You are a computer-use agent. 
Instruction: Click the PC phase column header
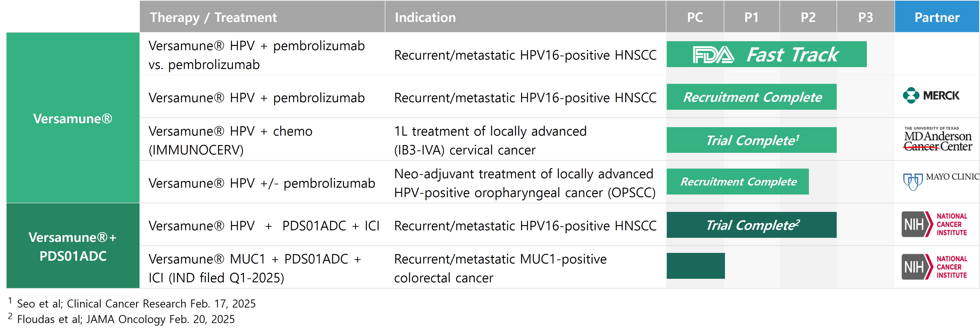pyautogui.click(x=695, y=17)
